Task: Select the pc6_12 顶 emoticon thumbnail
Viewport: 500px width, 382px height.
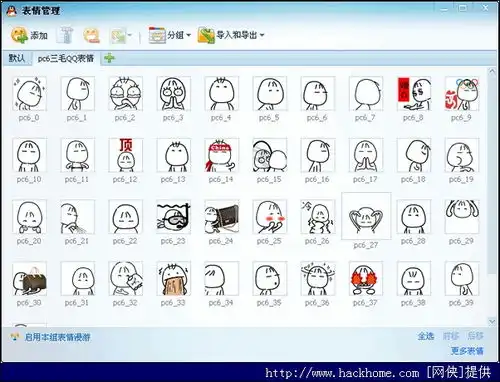Action: (125, 155)
